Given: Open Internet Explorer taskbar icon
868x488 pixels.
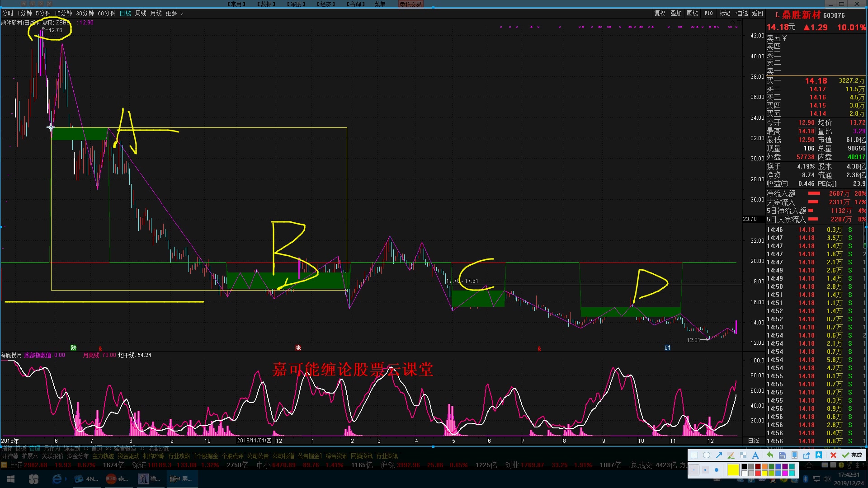Looking at the screenshot, I should tap(57, 479).
